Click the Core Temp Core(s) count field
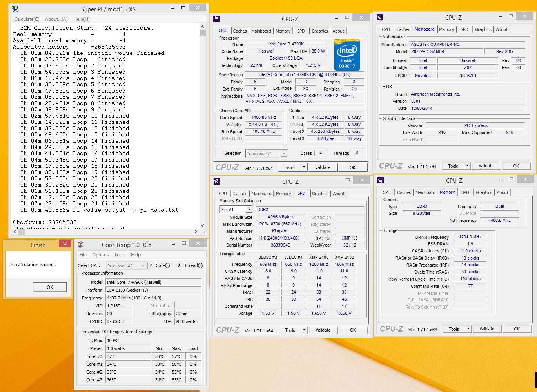The image size is (537, 392). pos(151,265)
